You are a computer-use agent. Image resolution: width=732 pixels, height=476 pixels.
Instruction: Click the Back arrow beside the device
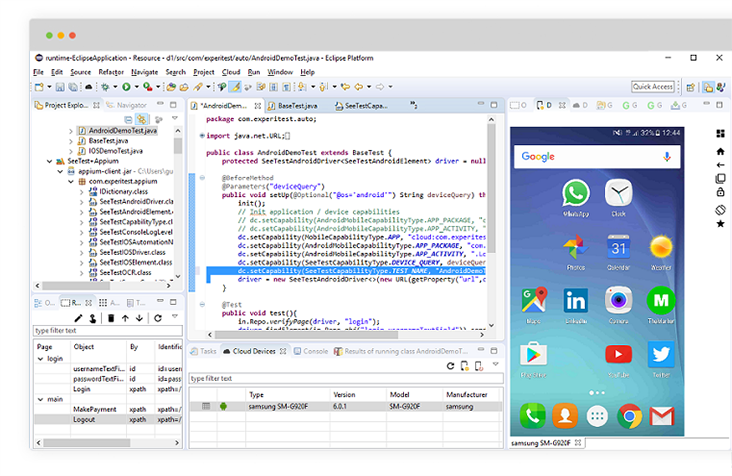(x=720, y=165)
